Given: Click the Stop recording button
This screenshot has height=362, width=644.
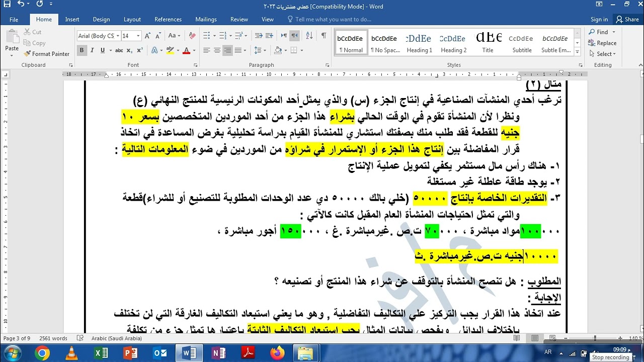Looking at the screenshot, I should point(610,357).
